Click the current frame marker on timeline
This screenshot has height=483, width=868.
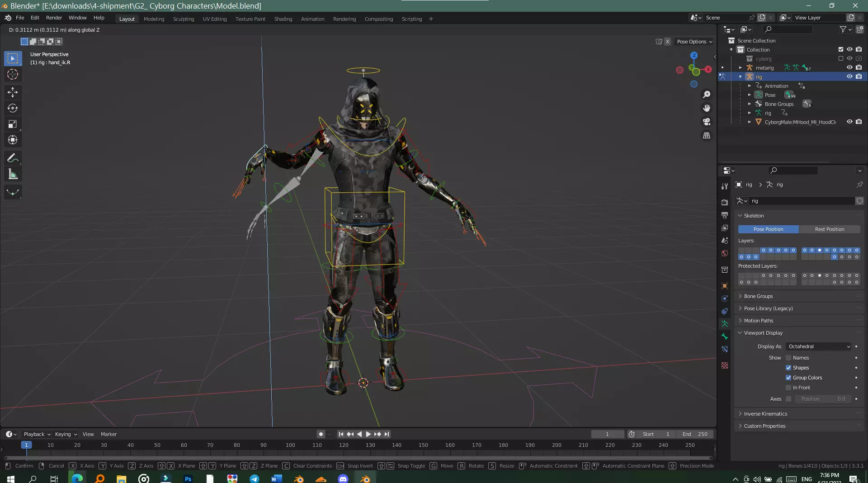[26, 445]
